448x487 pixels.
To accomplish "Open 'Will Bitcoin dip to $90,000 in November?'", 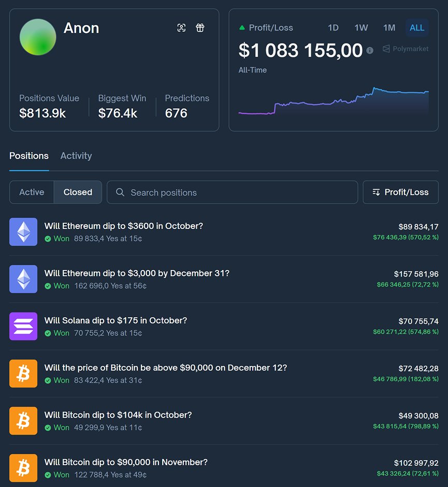I will coord(126,462).
